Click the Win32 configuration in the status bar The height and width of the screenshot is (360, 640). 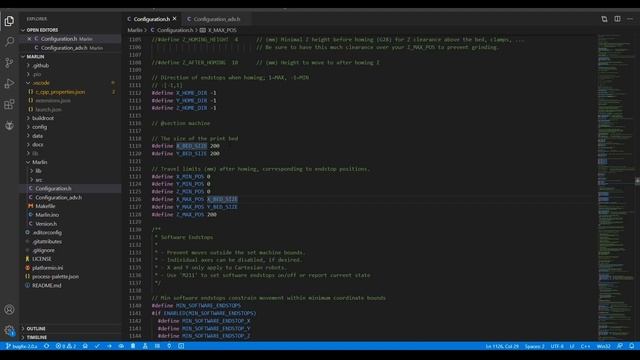pos(603,346)
